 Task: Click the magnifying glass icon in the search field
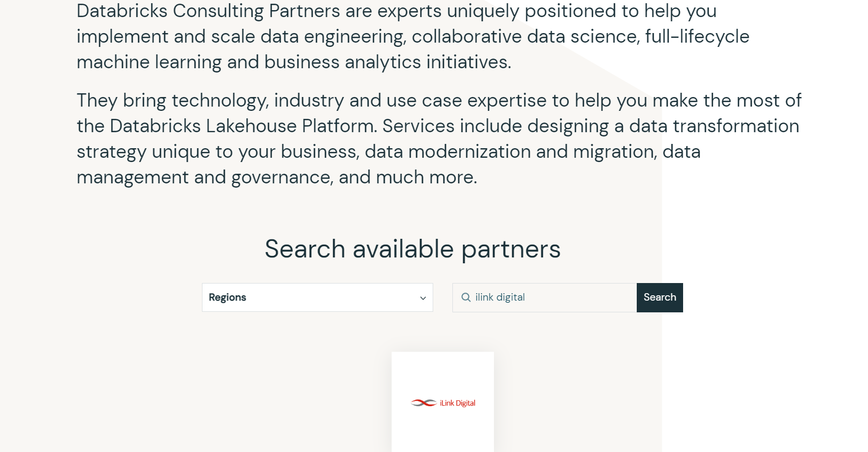pos(466,297)
